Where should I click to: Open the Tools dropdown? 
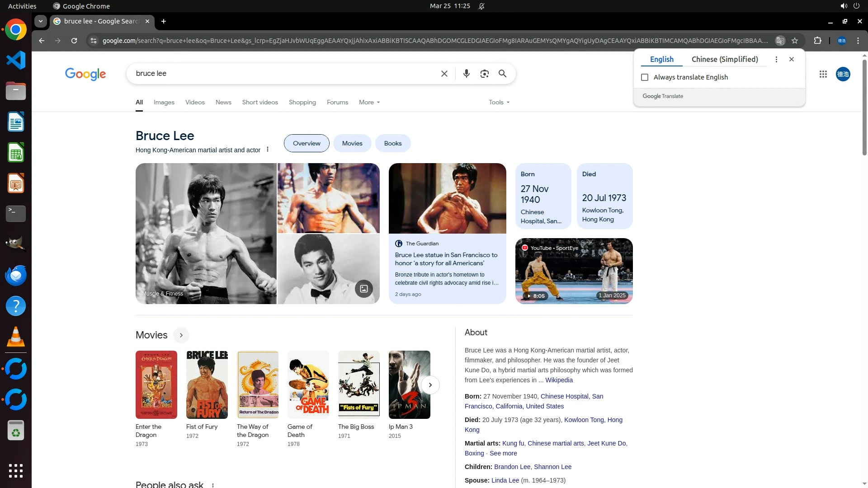click(x=499, y=102)
